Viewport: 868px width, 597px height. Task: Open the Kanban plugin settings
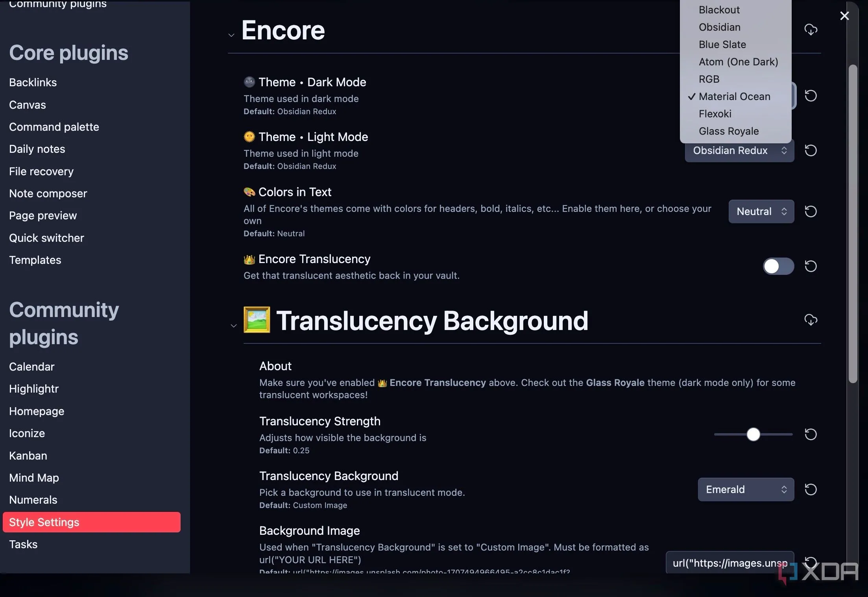point(28,456)
